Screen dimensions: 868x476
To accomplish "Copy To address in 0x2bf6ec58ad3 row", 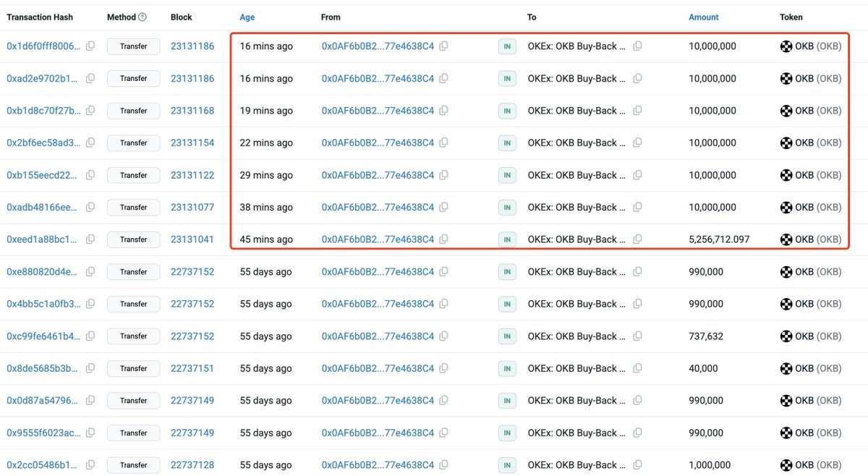I will 637,143.
